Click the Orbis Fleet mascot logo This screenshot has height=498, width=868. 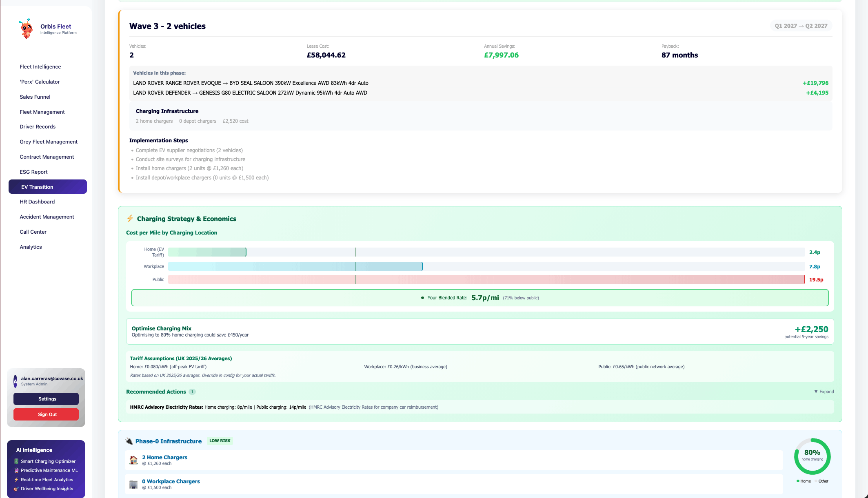coord(26,29)
